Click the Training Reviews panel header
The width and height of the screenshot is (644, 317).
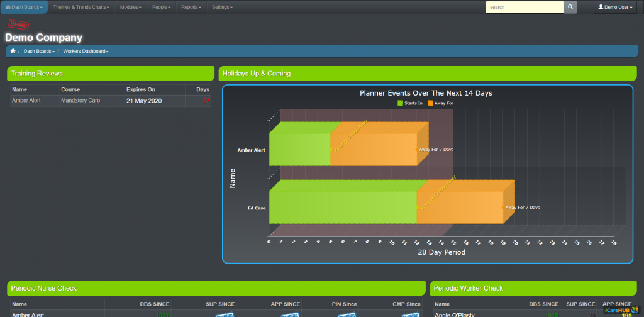(x=111, y=74)
